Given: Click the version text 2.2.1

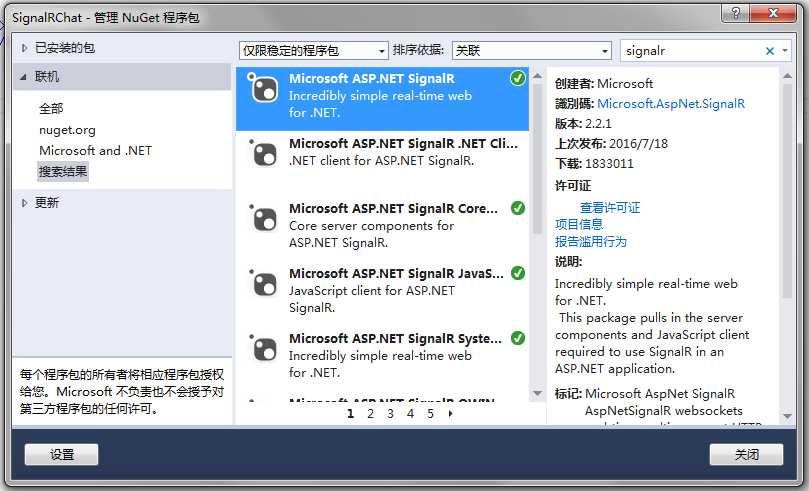Looking at the screenshot, I should point(598,124).
